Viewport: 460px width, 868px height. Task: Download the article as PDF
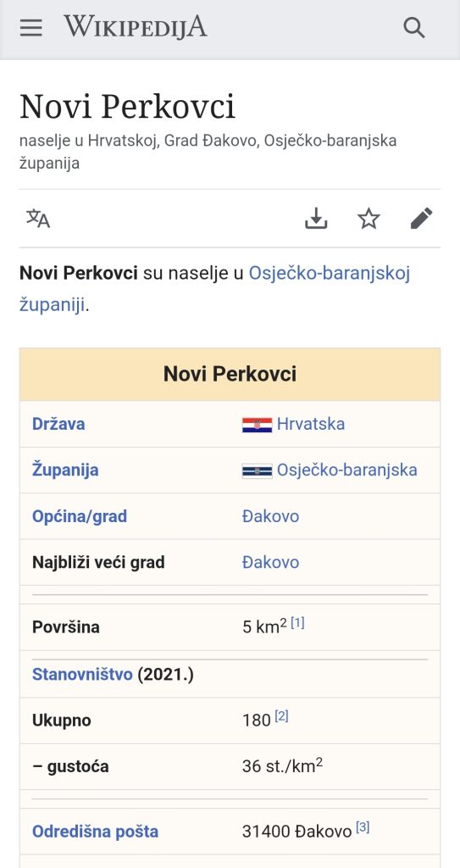[316, 219]
